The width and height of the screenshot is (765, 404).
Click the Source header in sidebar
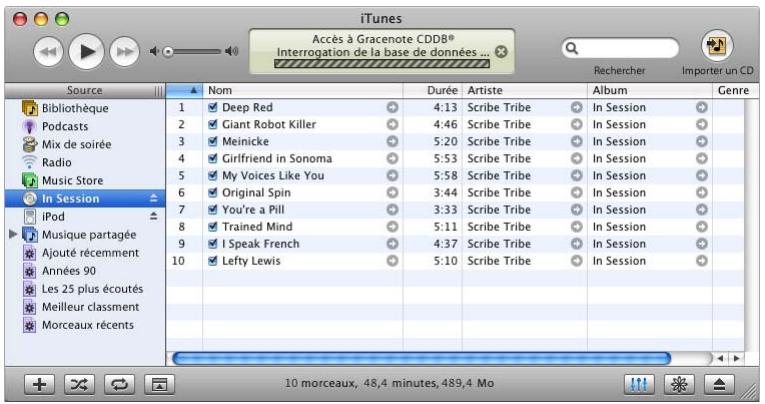[85, 90]
